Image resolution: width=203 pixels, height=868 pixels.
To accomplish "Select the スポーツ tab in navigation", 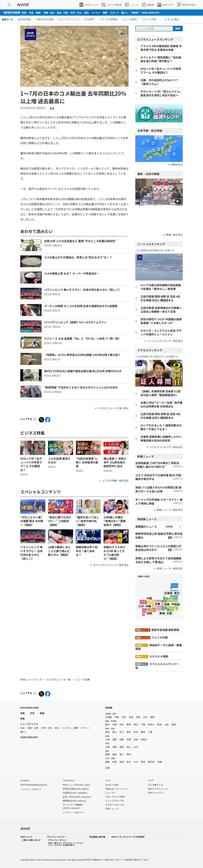I will pyautogui.click(x=114, y=13).
